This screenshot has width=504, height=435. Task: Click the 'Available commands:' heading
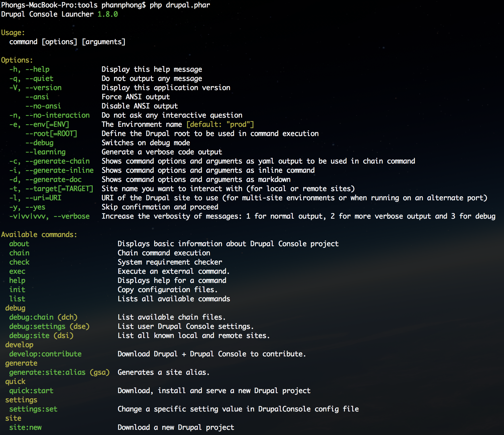39,235
